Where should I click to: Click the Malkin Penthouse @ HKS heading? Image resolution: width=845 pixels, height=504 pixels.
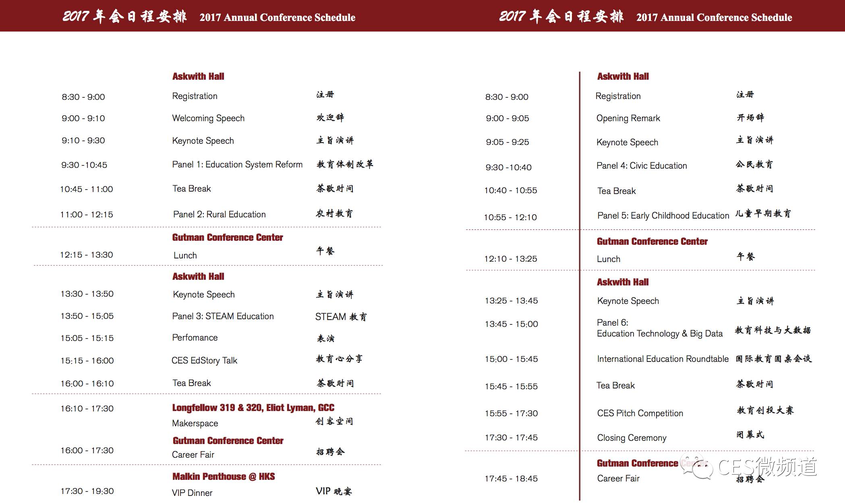click(224, 477)
